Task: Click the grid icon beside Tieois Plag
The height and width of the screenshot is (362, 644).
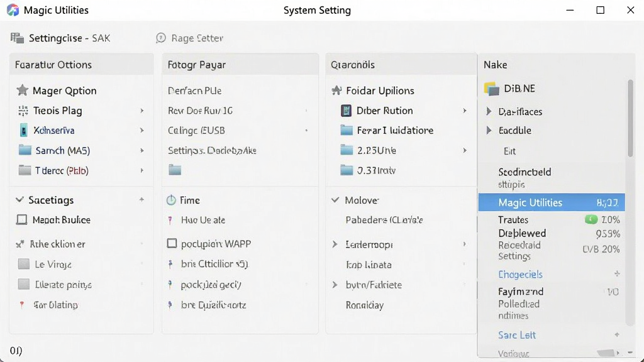Action: (23, 111)
